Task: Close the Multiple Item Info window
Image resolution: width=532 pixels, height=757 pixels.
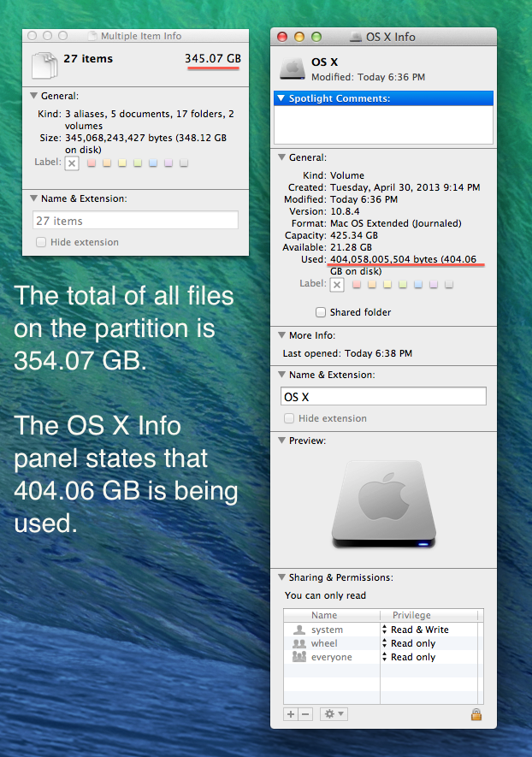Action: [32, 36]
